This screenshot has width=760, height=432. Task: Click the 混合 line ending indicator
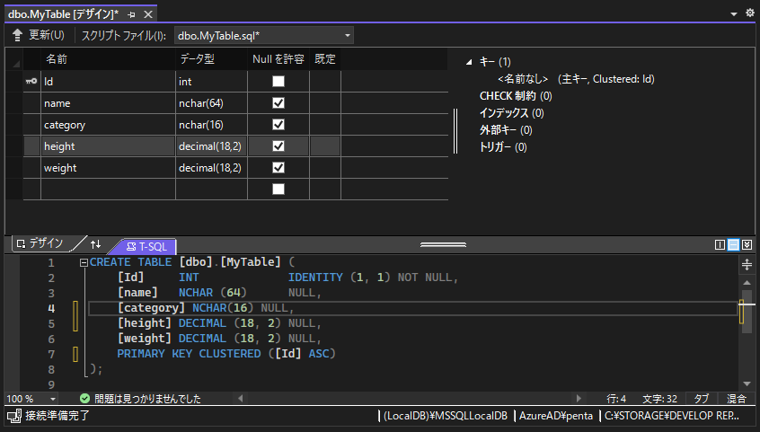click(736, 399)
